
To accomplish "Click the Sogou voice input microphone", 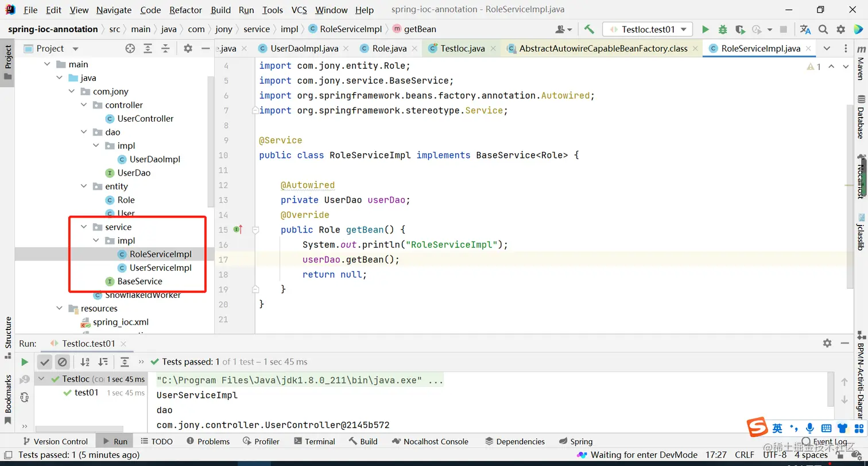I will point(809,428).
